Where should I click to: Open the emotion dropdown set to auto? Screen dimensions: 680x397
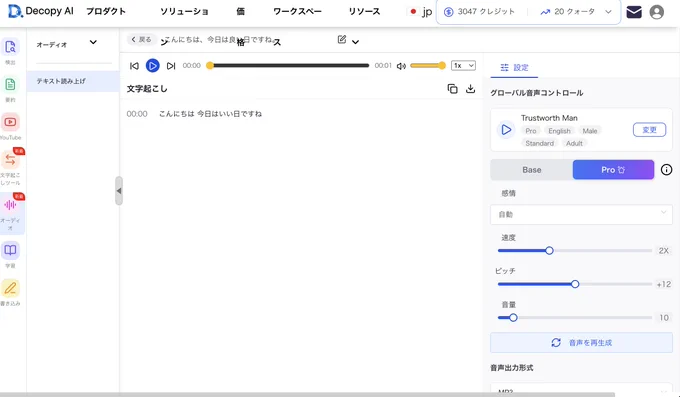(581, 214)
